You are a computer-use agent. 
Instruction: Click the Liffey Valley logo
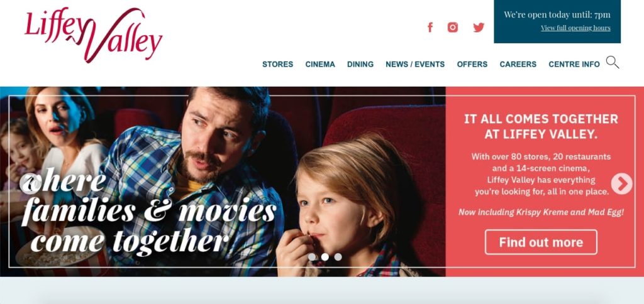tap(94, 35)
